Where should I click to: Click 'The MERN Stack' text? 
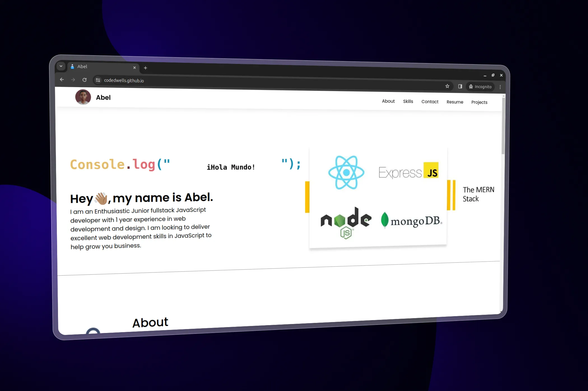click(478, 194)
